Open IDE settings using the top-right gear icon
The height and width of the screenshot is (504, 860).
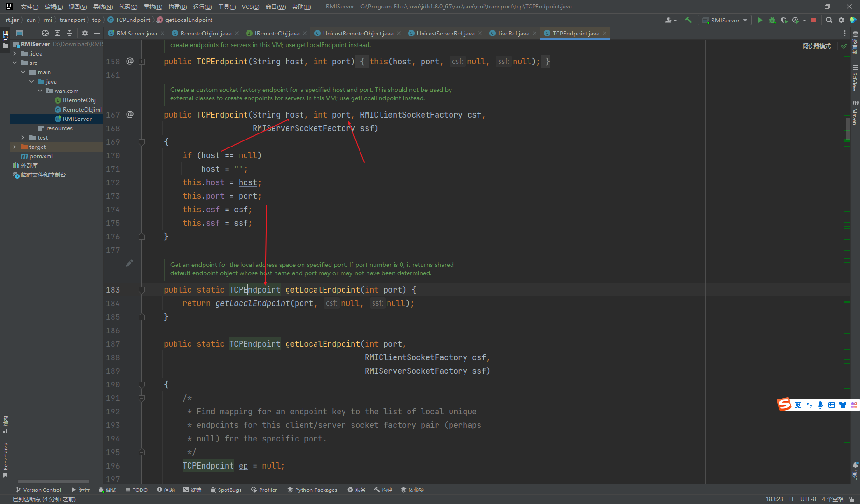[x=841, y=20]
